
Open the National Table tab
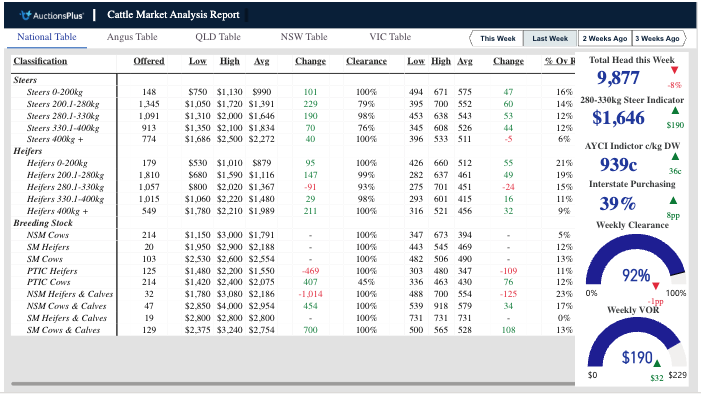point(47,37)
